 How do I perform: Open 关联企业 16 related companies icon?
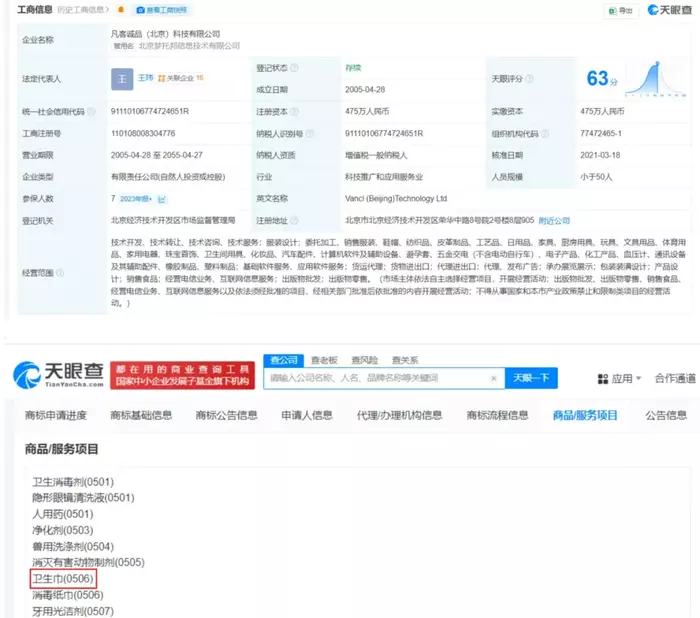point(181,77)
